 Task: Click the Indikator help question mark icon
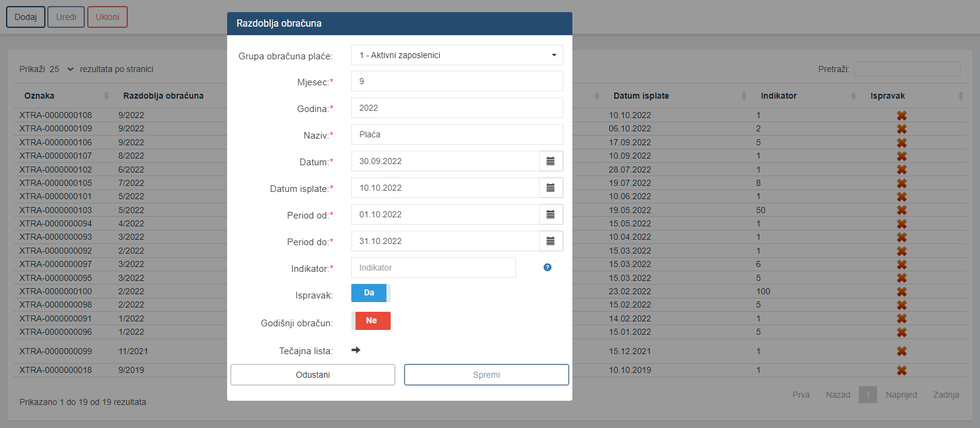pos(548,268)
